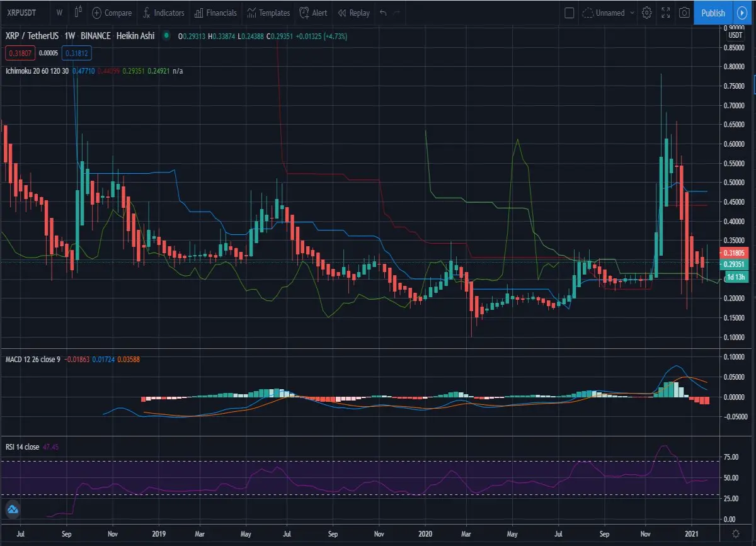Click the 0.50000 price scale label
Image resolution: width=756 pixels, height=546 pixels.
click(735, 183)
